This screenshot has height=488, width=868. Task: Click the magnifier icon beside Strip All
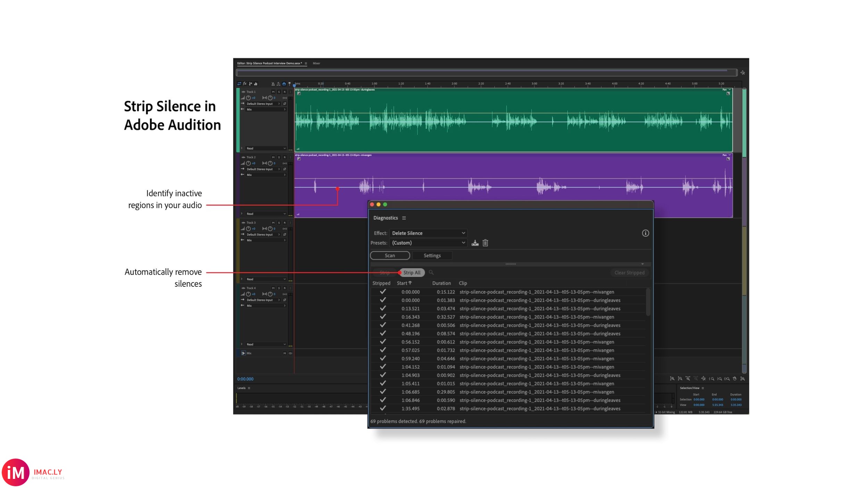431,272
